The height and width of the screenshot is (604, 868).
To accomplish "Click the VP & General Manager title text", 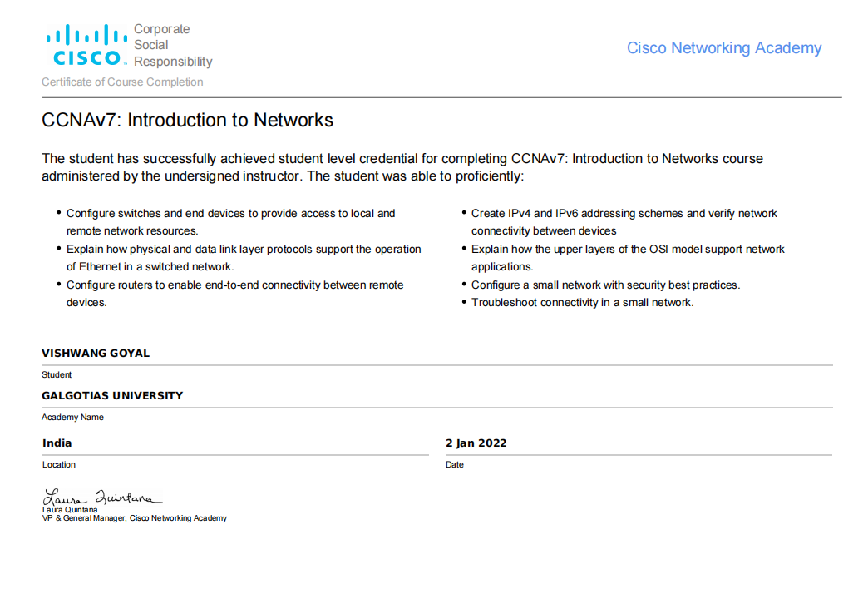I will [134, 518].
